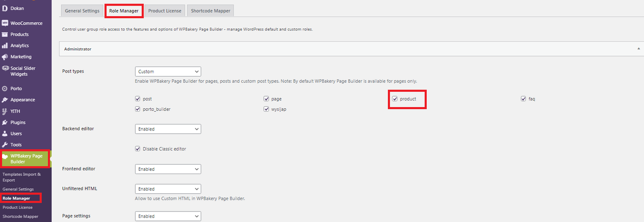Click the WooCommerce sidebar icon
Image resolution: width=644 pixels, height=222 pixels.
point(5,23)
